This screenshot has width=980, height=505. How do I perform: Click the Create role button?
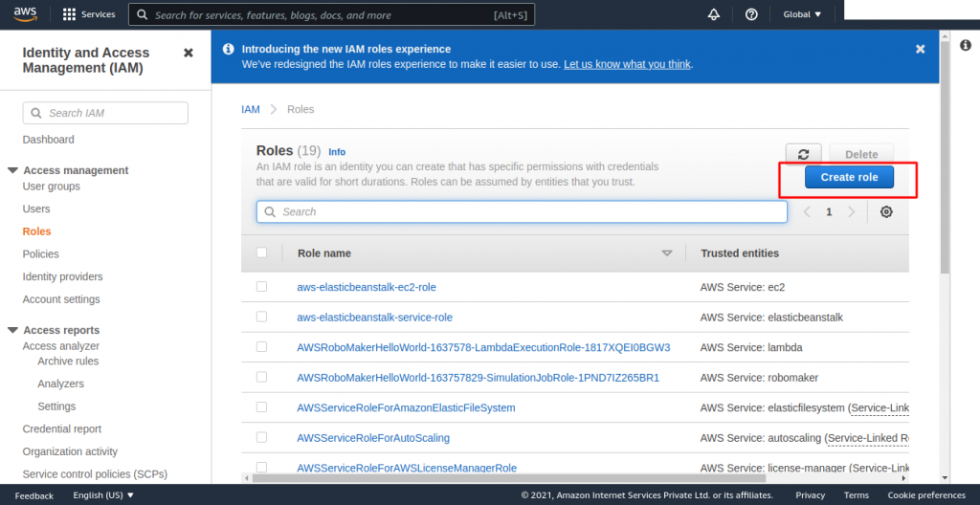[x=850, y=177]
